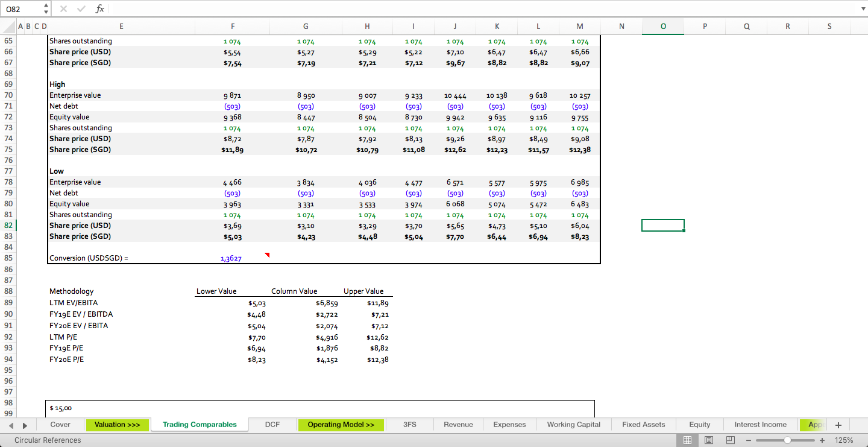Image resolution: width=868 pixels, height=447 pixels.
Task: Click Circular References in status bar
Action: 48,440
